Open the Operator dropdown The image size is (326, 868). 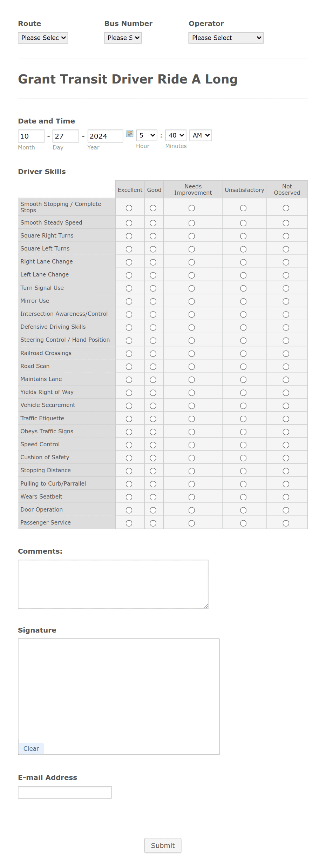[x=225, y=38]
